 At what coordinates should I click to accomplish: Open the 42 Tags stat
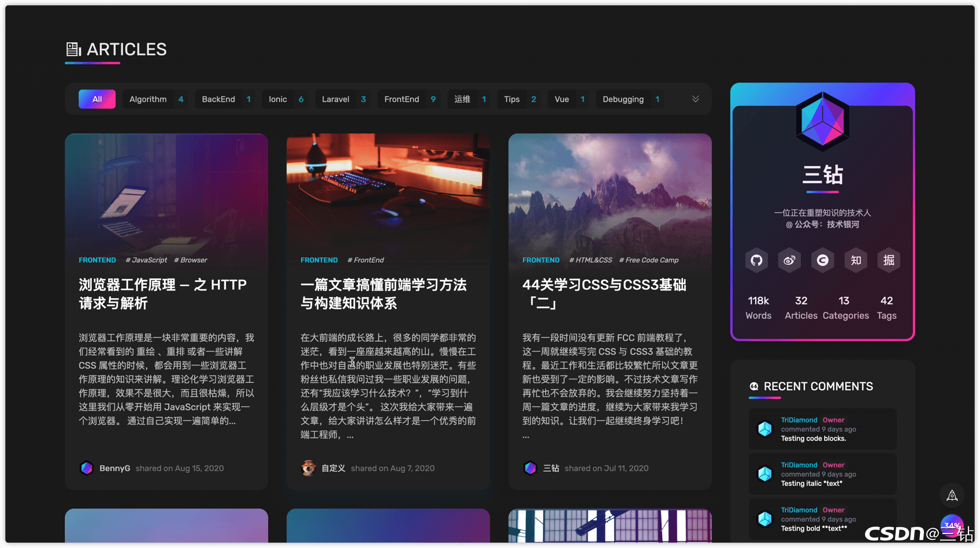coord(886,308)
